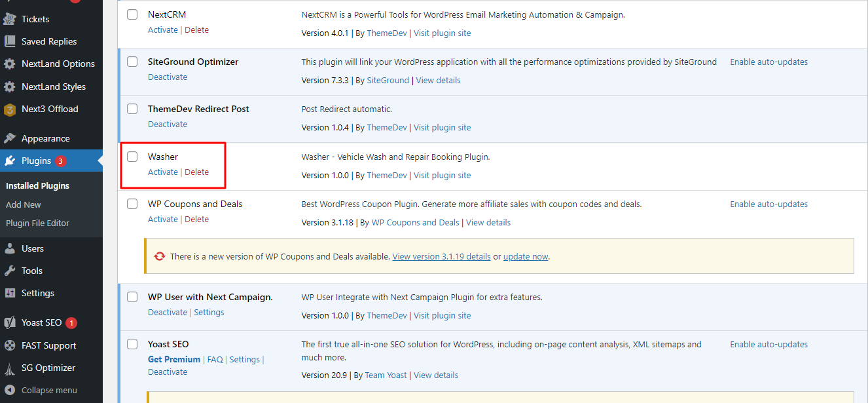Open the Add New plugins submenu item

(24, 205)
